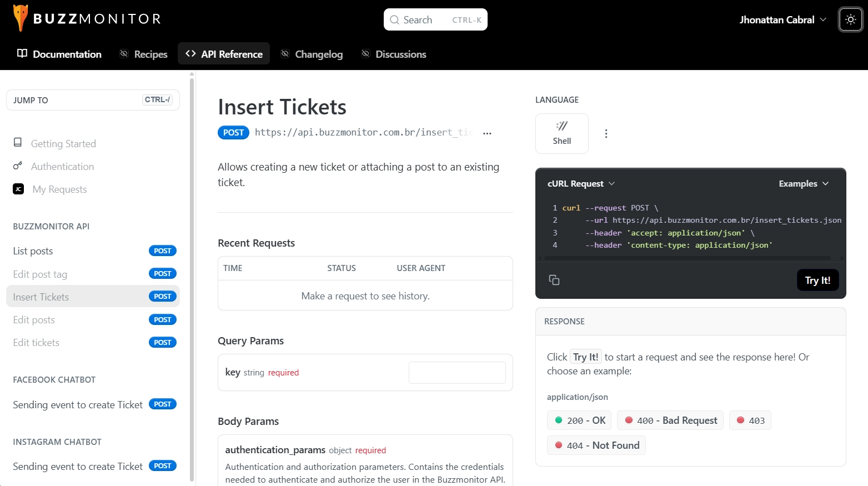Click the hidden-eye icon beside Discussions

[365, 53]
